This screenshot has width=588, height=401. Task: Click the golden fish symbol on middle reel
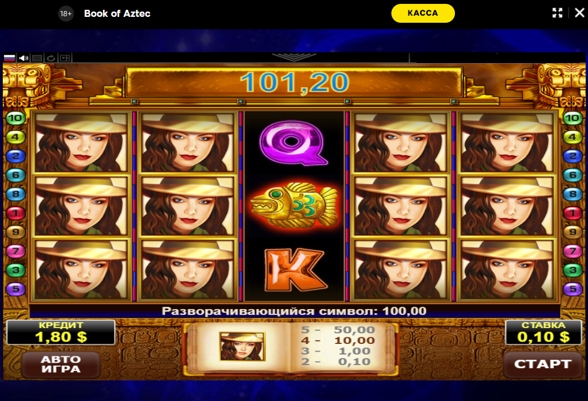294,205
